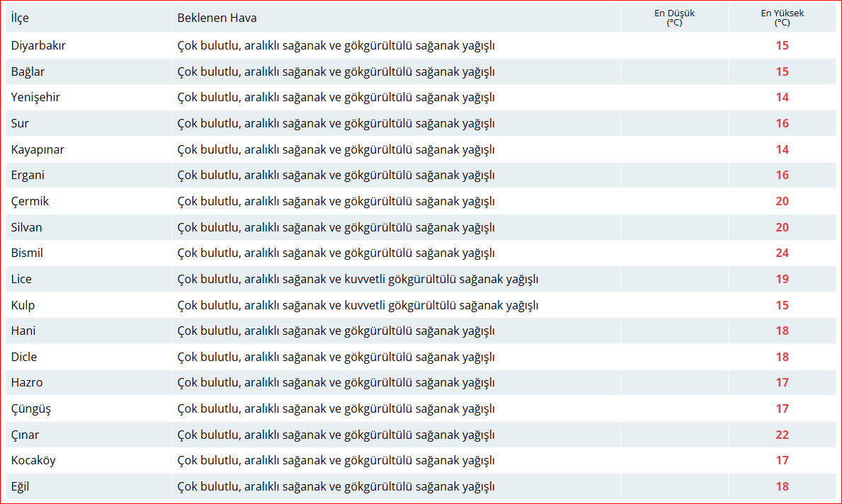This screenshot has height=504, width=842.
Task: Select the Eğil district name
Action: pyautogui.click(x=20, y=486)
